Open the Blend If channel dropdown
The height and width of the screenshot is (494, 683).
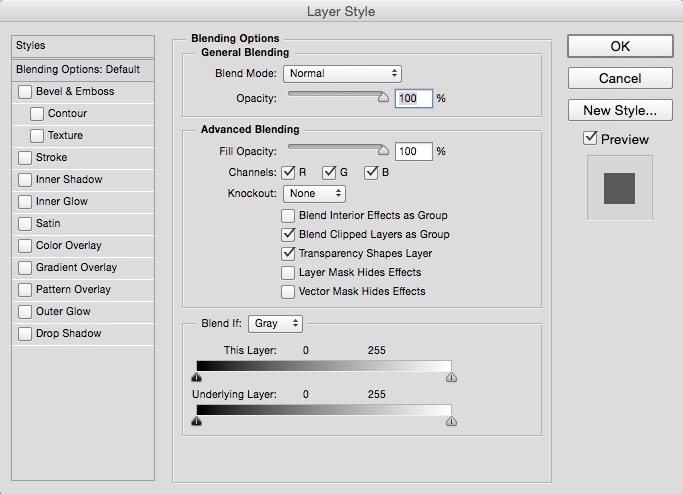275,324
